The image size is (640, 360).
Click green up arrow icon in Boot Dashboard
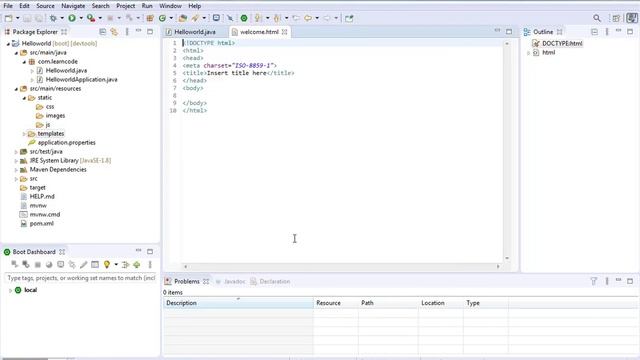coord(137,264)
